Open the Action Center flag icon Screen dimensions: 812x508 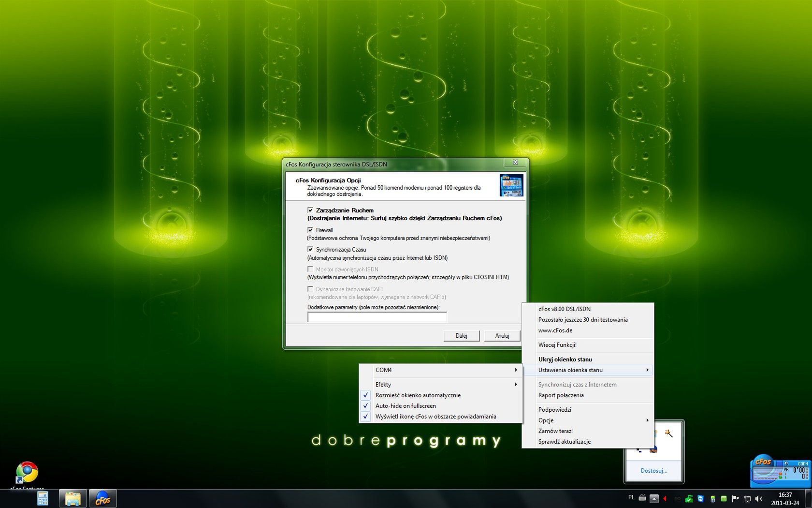pos(735,498)
